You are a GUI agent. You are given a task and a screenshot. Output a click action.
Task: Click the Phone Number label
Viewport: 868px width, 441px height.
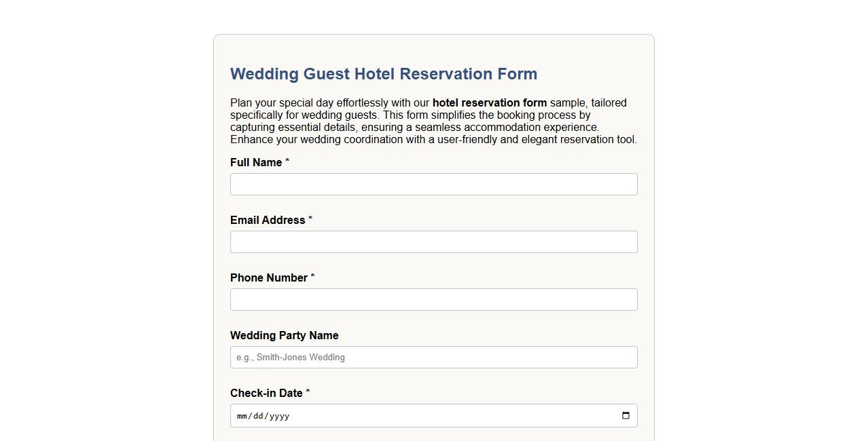[268, 277]
